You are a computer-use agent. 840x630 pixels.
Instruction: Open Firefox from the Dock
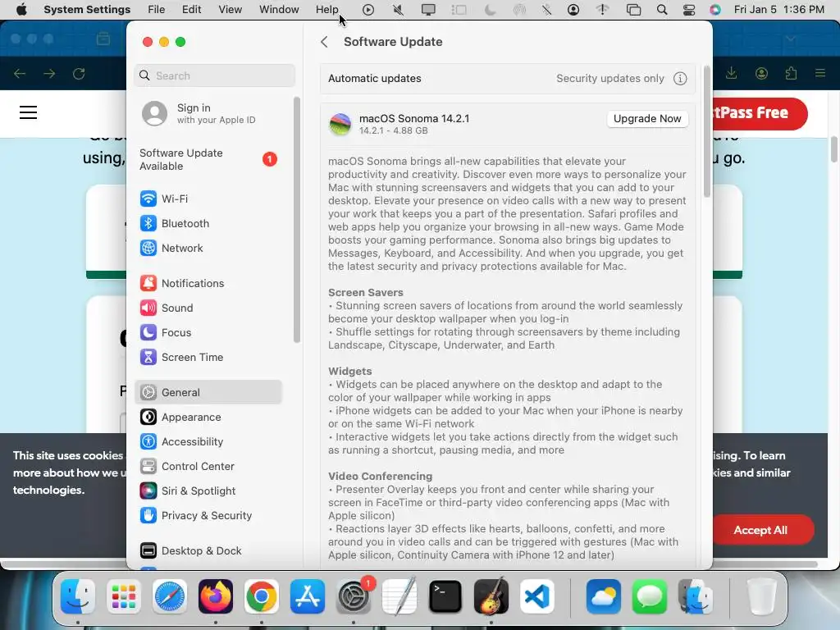point(216,596)
